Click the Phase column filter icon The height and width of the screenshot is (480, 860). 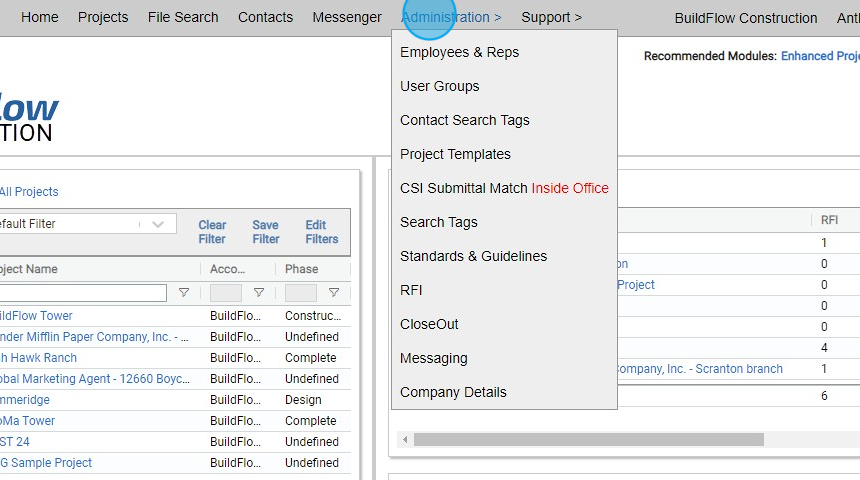pyautogui.click(x=334, y=293)
